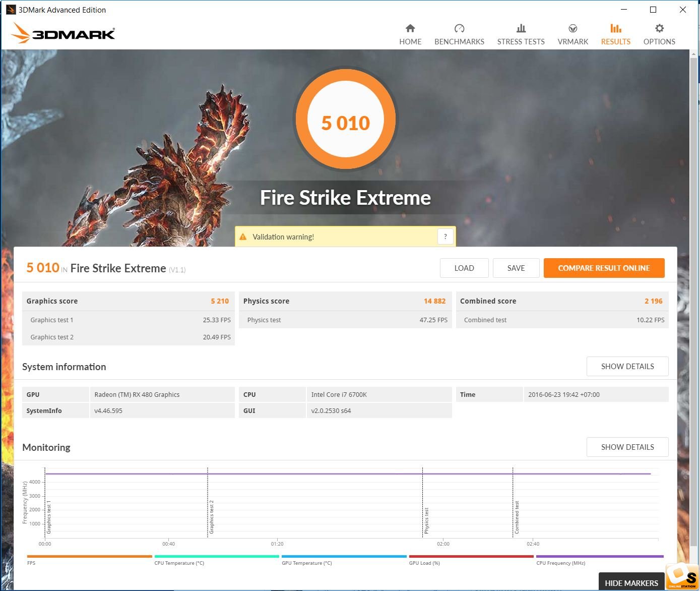The height and width of the screenshot is (591, 700).
Task: Click the Graphics test 2 marker line
Action: coord(208,503)
